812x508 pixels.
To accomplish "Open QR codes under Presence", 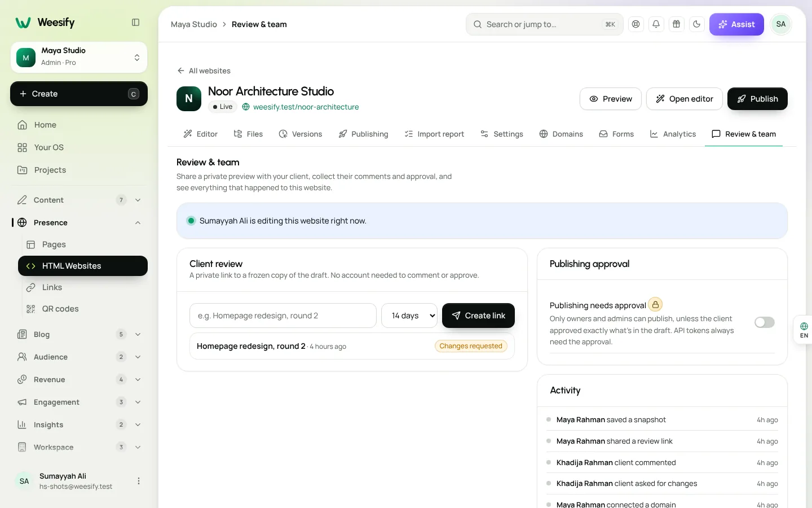I will click(83, 309).
